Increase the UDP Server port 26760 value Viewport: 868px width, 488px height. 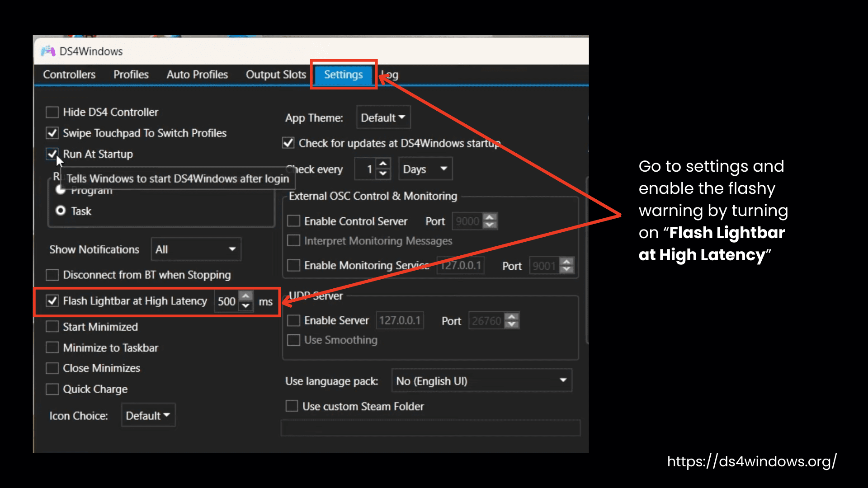(x=512, y=317)
